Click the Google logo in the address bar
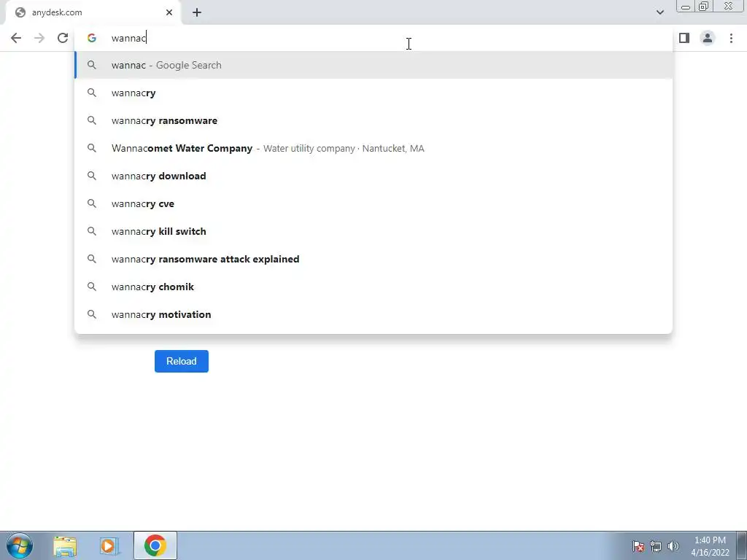 point(92,38)
